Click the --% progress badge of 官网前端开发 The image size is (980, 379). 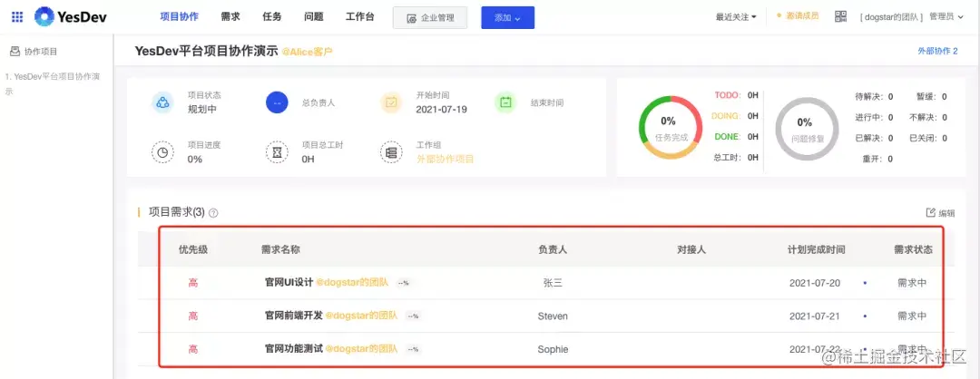[413, 316]
